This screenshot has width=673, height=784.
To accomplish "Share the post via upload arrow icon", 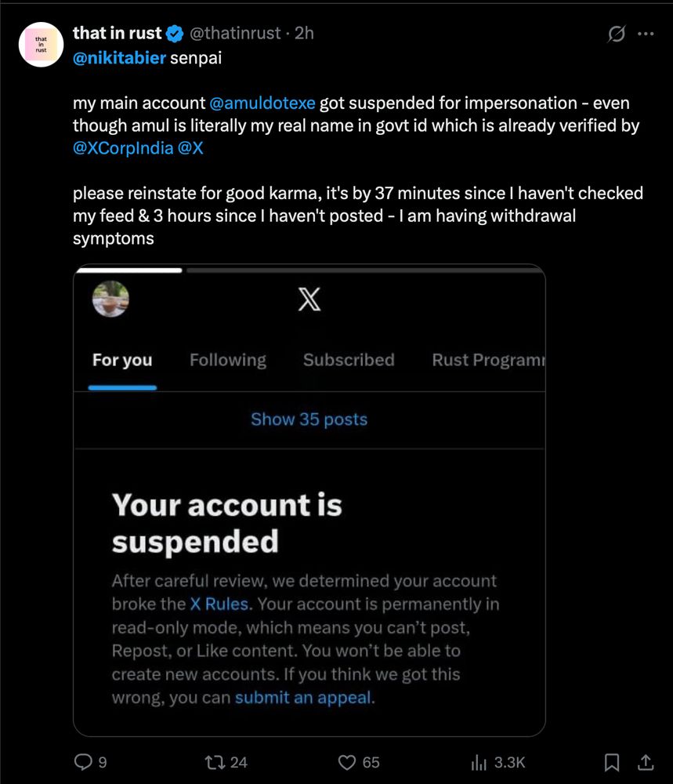I will coord(646,762).
